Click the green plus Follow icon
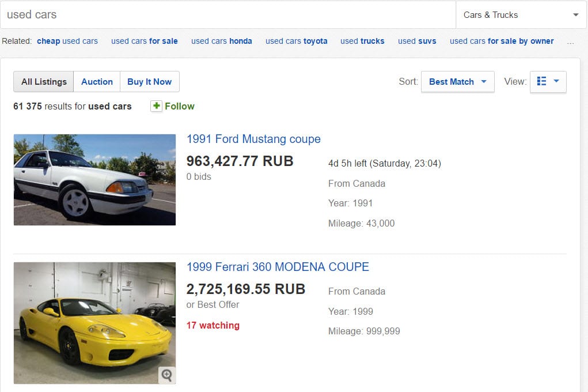The height and width of the screenshot is (392, 588). (157, 106)
